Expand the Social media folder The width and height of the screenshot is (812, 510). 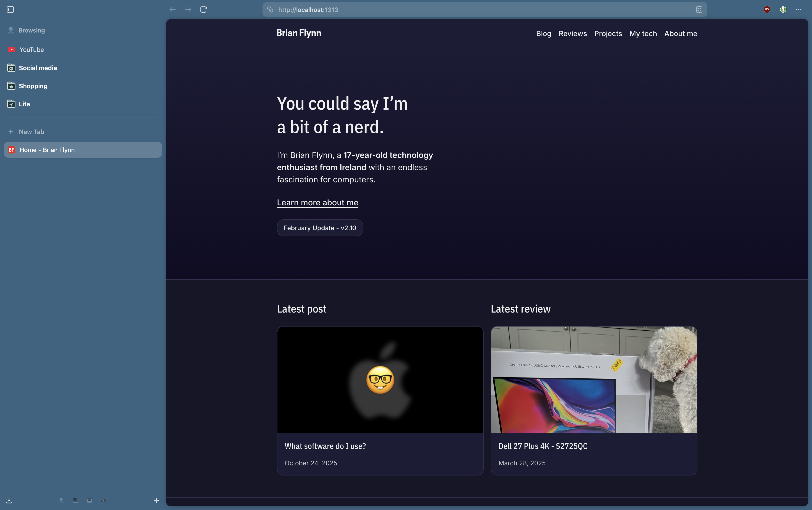[38, 68]
